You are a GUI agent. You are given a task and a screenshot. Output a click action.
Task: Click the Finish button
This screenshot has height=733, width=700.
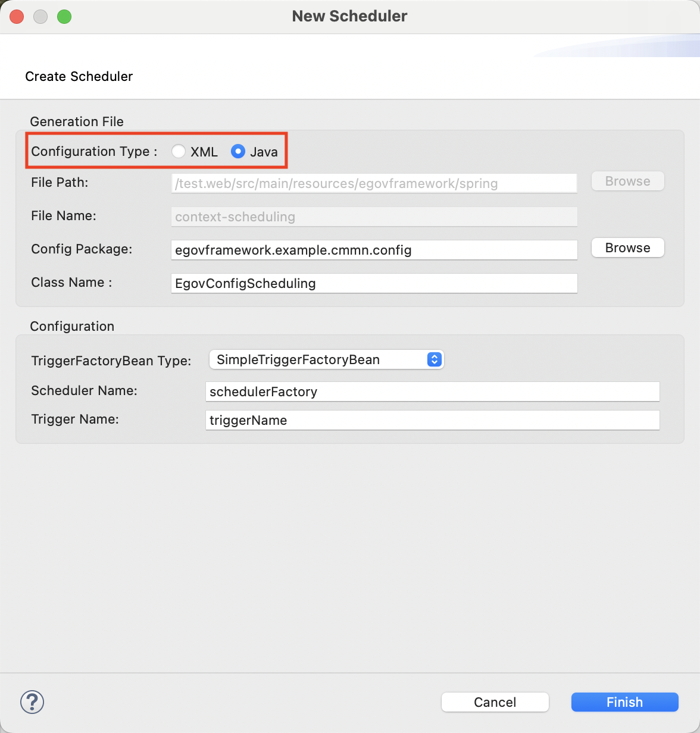point(624,702)
